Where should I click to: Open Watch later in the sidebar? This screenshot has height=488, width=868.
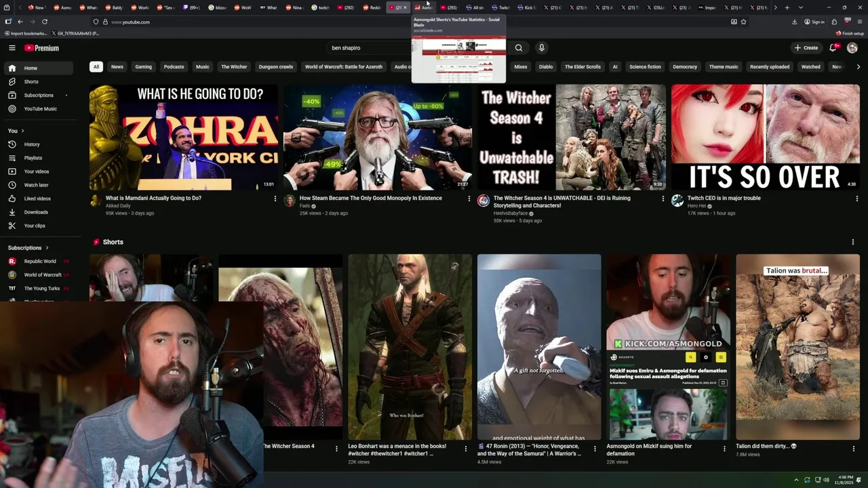click(40, 185)
